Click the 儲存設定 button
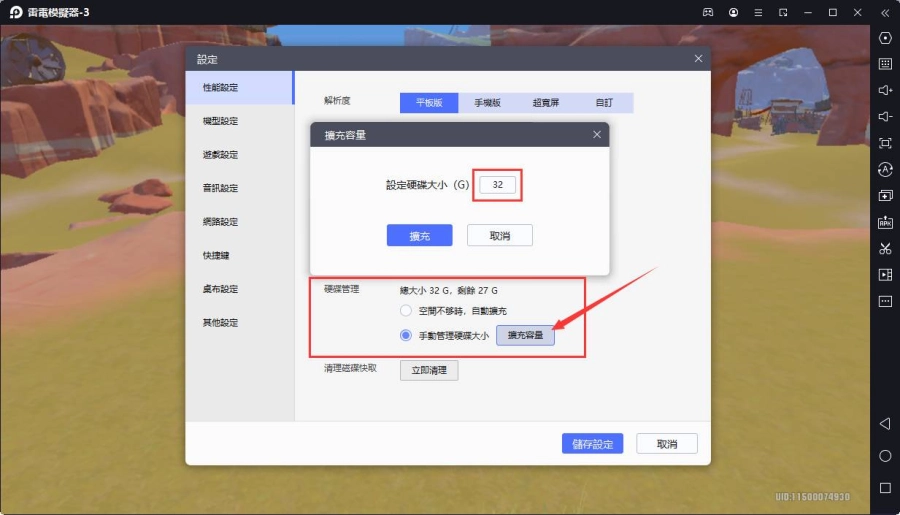The height and width of the screenshot is (515, 900). [x=592, y=444]
